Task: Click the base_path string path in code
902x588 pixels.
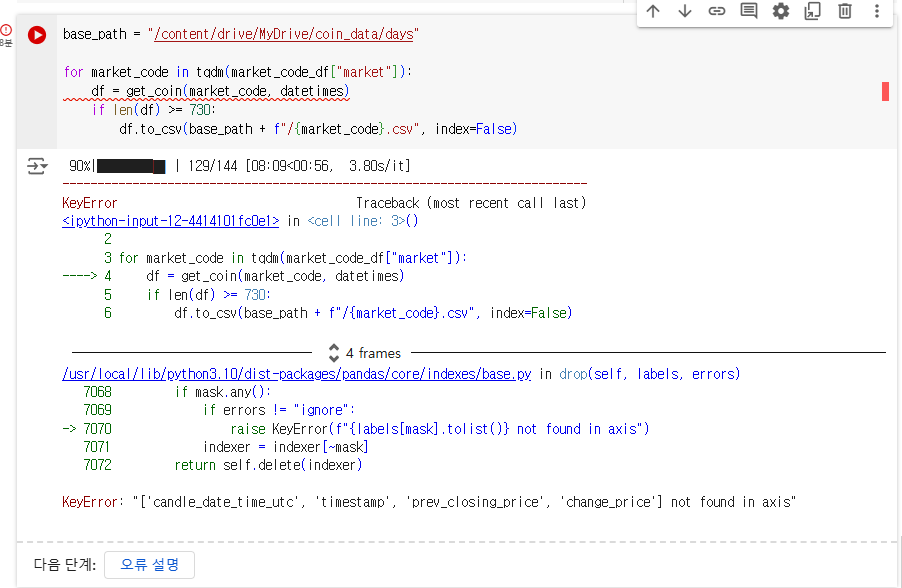Action: [284, 35]
